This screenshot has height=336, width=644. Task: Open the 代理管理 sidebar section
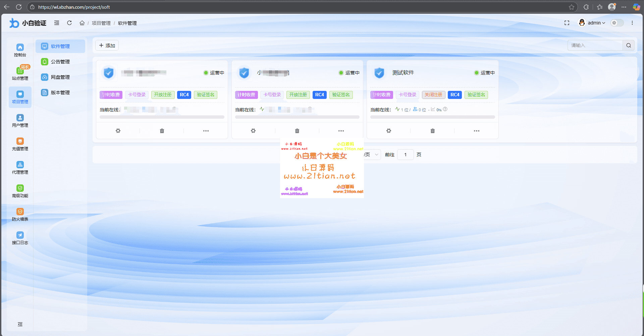pyautogui.click(x=20, y=167)
